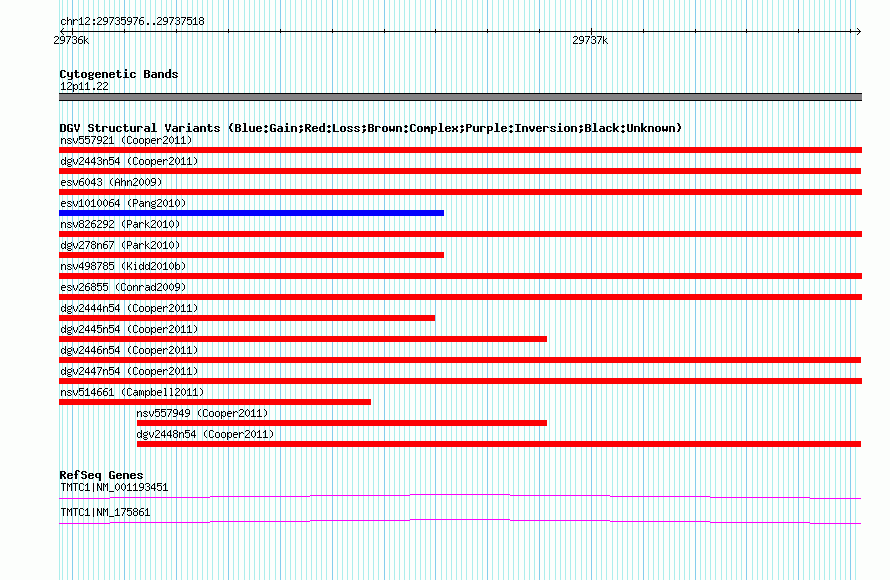Select the red bar under dgv2445n54

[x=303, y=339]
